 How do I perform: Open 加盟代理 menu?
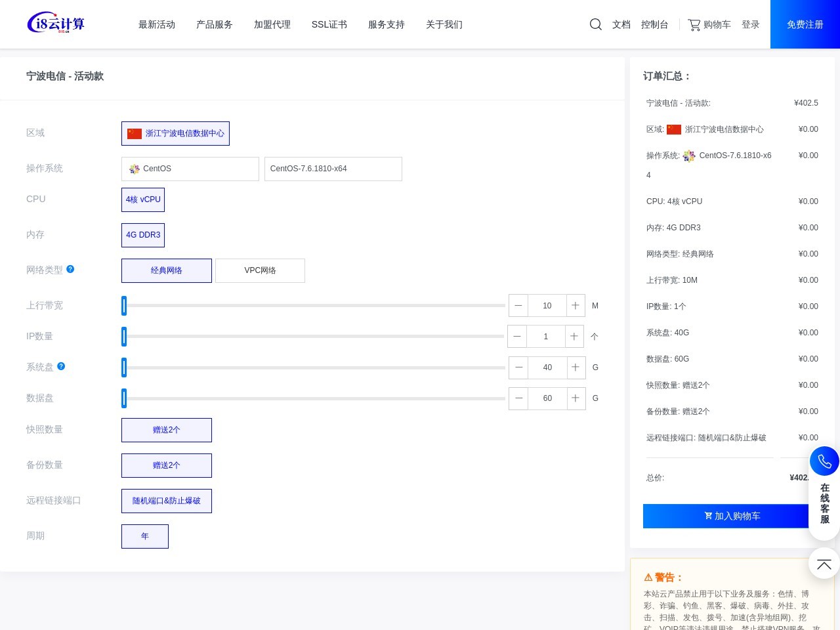272,24
